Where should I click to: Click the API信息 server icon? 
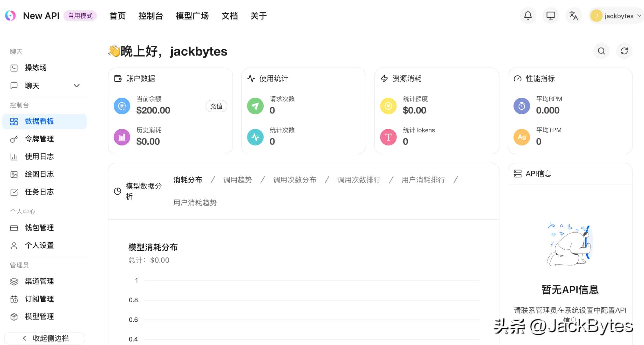coord(518,174)
